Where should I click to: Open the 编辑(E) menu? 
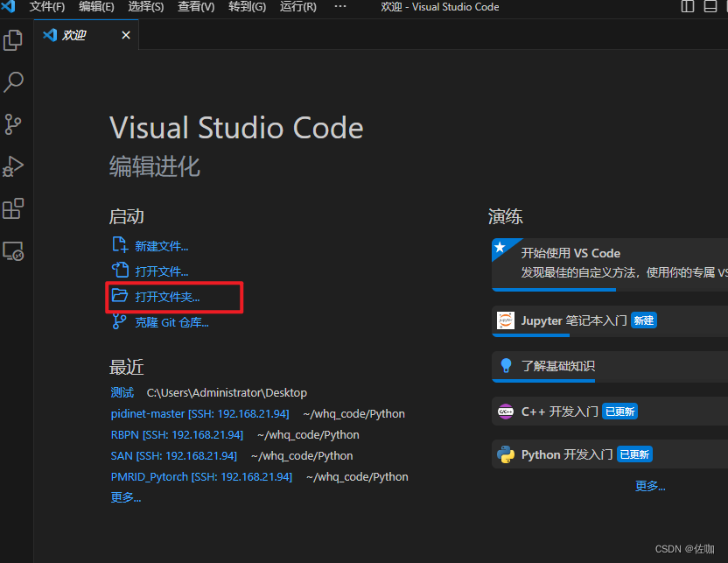(96, 7)
